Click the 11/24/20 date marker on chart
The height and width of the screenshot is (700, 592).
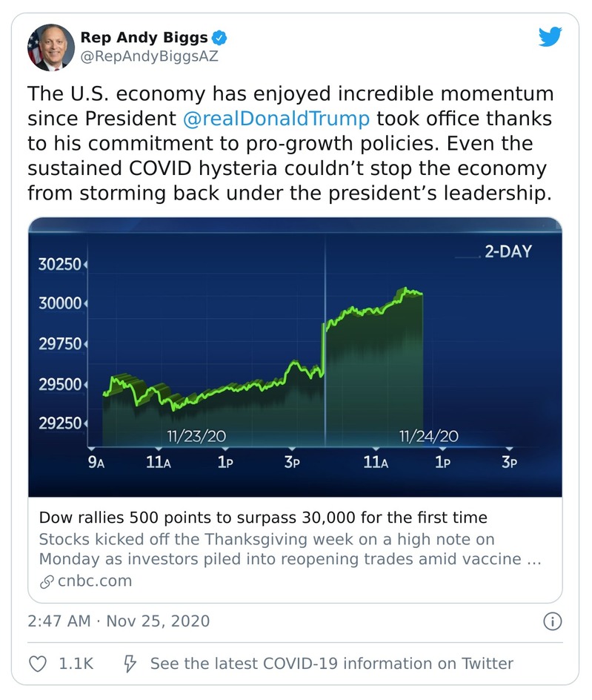click(x=428, y=436)
